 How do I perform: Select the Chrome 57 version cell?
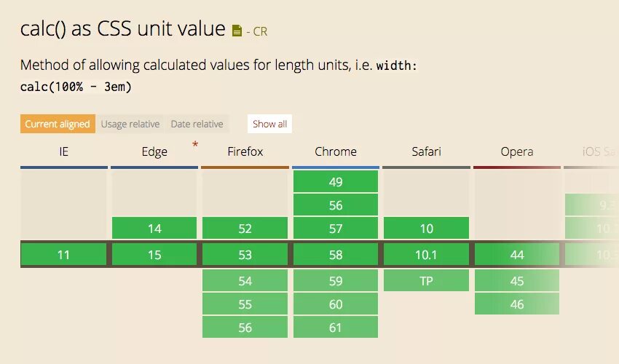336,228
